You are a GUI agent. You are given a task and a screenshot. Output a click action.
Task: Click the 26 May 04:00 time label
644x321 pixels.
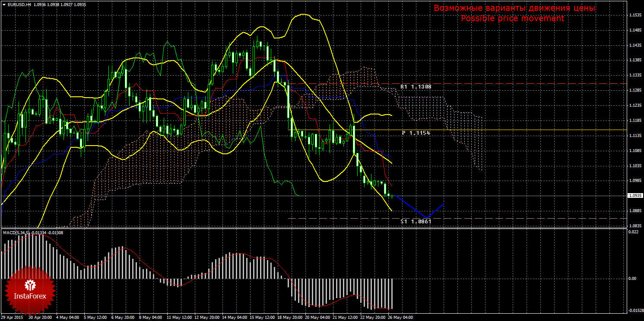(x=400, y=318)
